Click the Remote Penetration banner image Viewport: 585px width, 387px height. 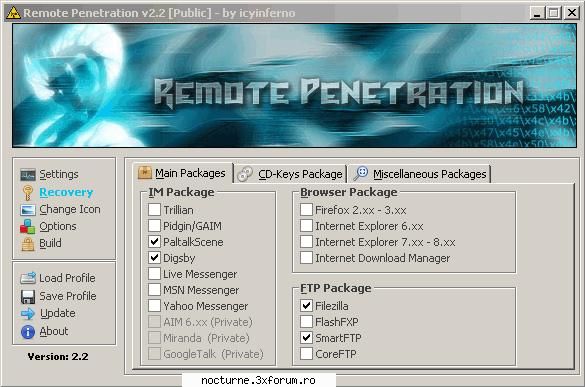coord(294,85)
